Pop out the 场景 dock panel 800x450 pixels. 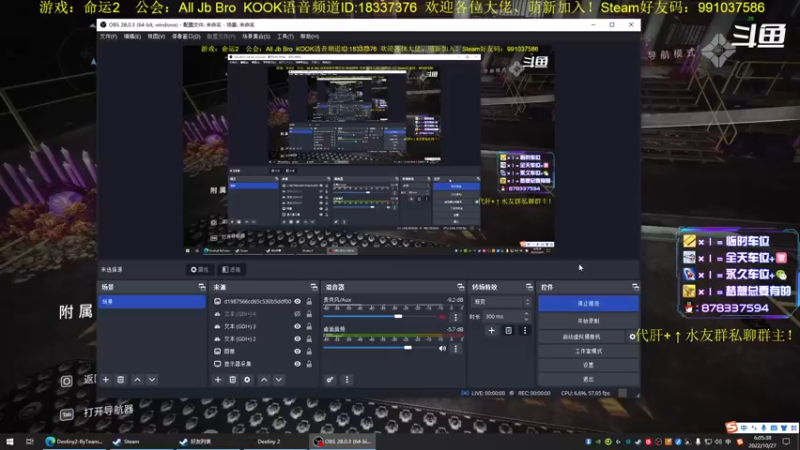[x=202, y=287]
